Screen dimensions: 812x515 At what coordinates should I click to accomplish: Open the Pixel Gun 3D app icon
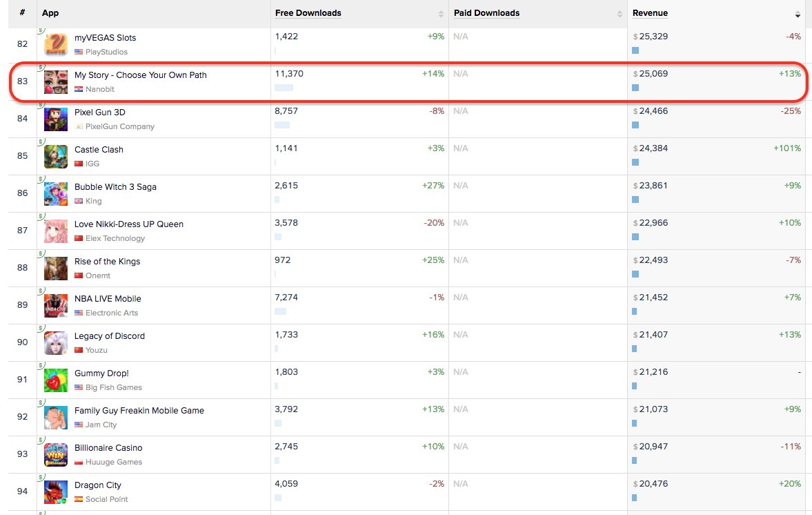[x=56, y=119]
